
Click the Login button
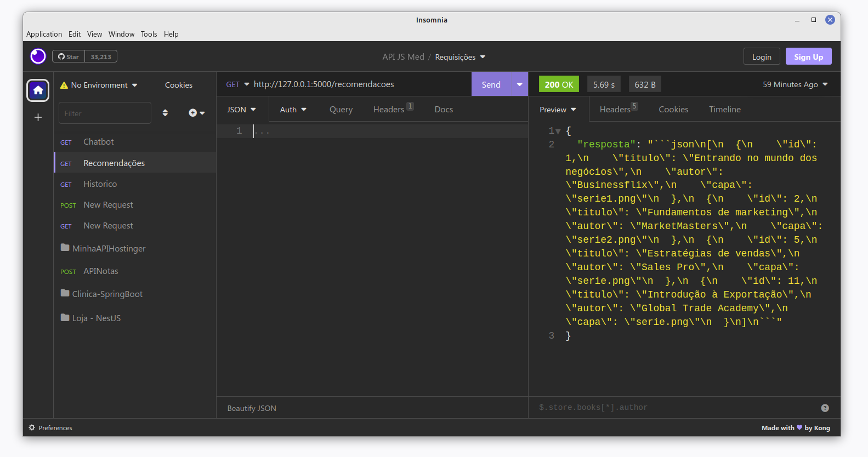click(762, 57)
